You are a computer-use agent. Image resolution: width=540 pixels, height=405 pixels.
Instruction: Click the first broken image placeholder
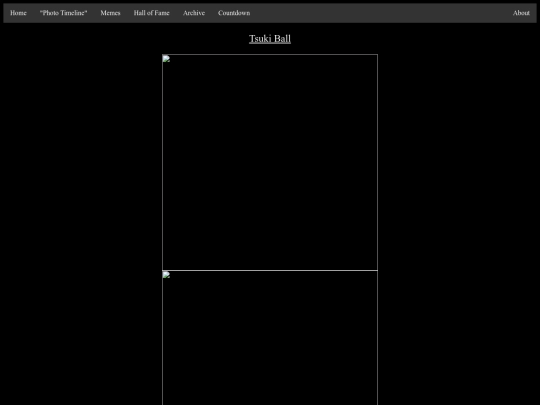(270, 162)
